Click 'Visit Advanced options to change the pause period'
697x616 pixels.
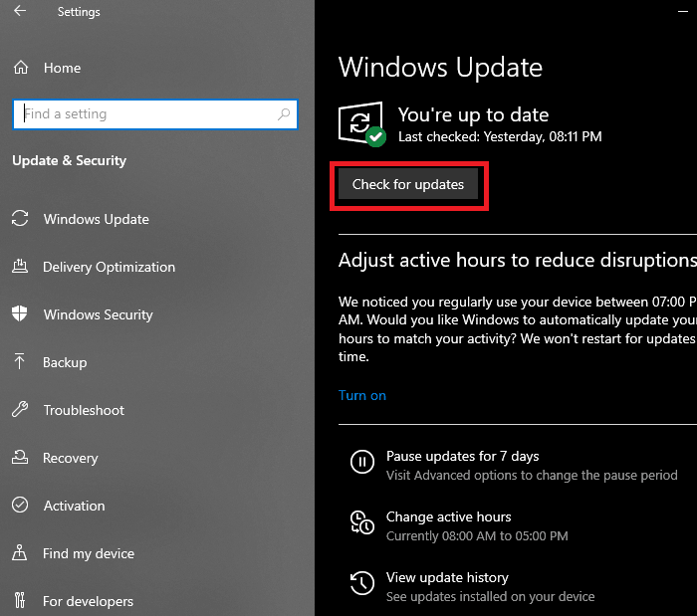click(532, 476)
